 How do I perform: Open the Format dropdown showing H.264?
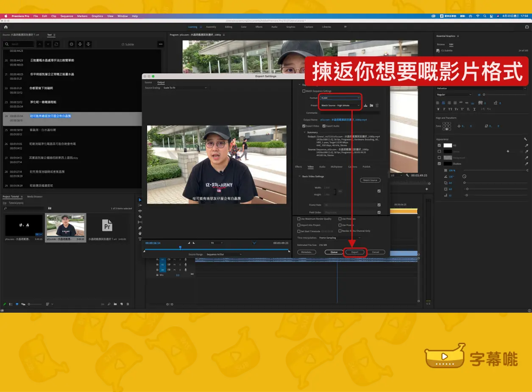(340, 98)
